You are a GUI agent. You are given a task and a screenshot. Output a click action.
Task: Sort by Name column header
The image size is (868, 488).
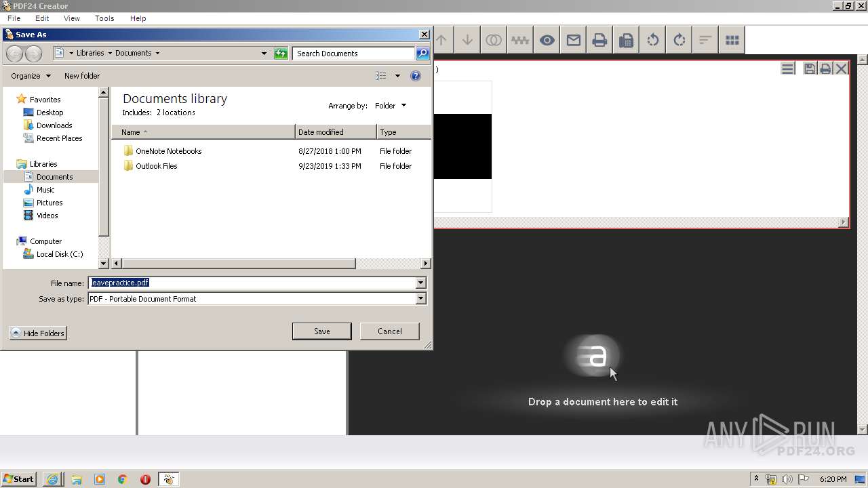pos(203,132)
